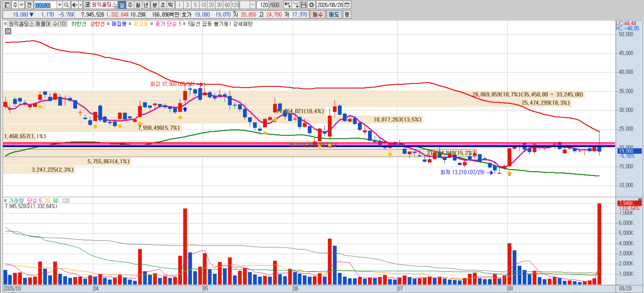Click the 19,080 price tag on axis
Viewport: 644px width, 293px height.
[629, 151]
